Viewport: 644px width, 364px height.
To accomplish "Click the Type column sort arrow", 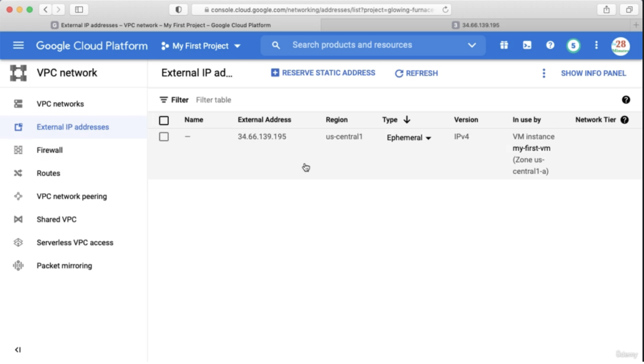I will click(x=407, y=120).
